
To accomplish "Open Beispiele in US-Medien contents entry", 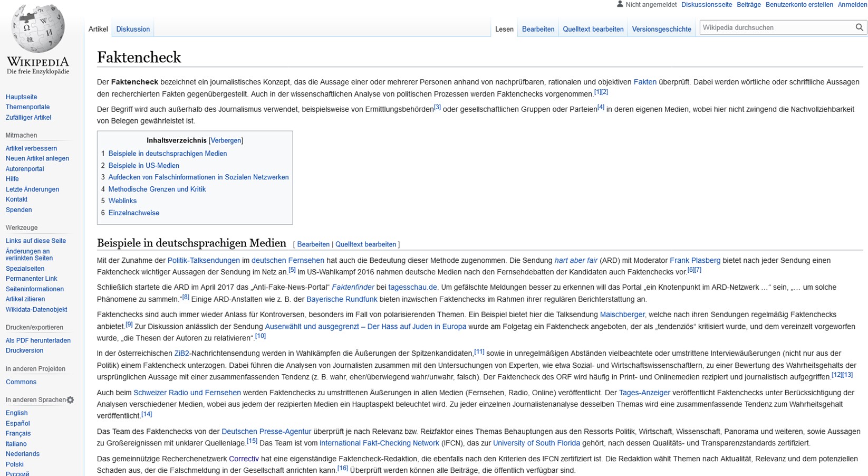I will [143, 165].
